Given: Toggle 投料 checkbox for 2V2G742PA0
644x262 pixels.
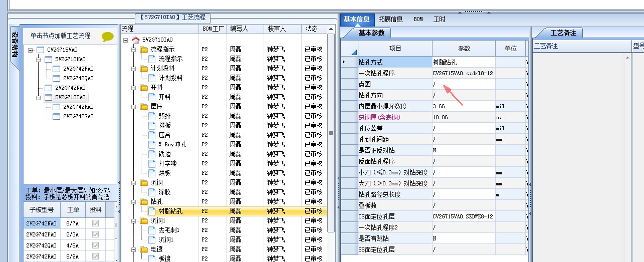Looking at the screenshot, I should click(95, 234).
